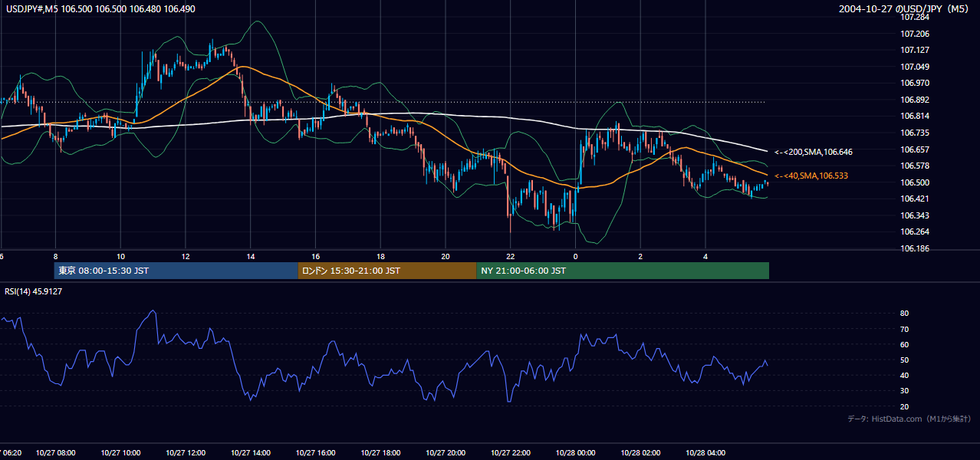Click price scale value 106.264

[x=915, y=232]
